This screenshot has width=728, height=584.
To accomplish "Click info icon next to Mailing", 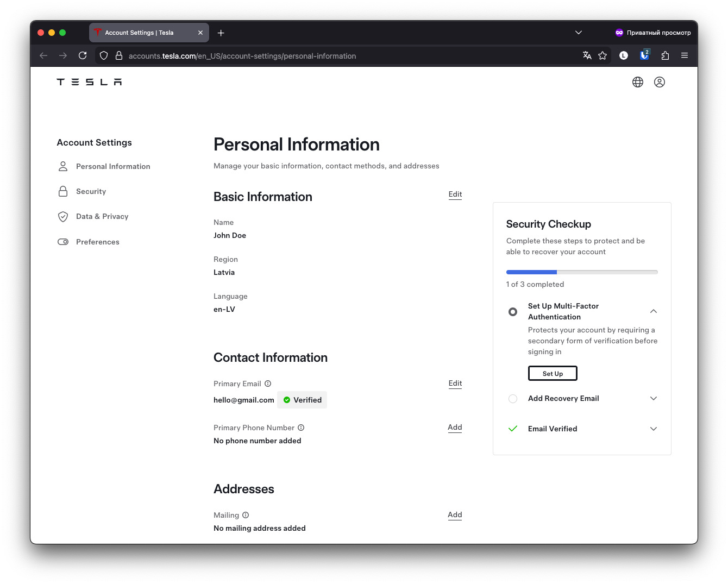I will pos(246,515).
